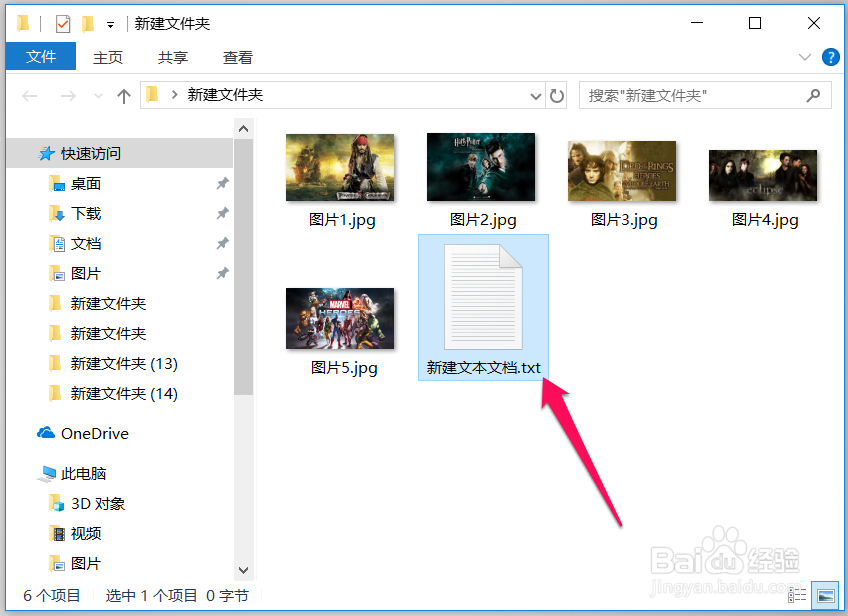Open the blue Help question mark icon
The height and width of the screenshot is (616, 848).
pos(831,57)
